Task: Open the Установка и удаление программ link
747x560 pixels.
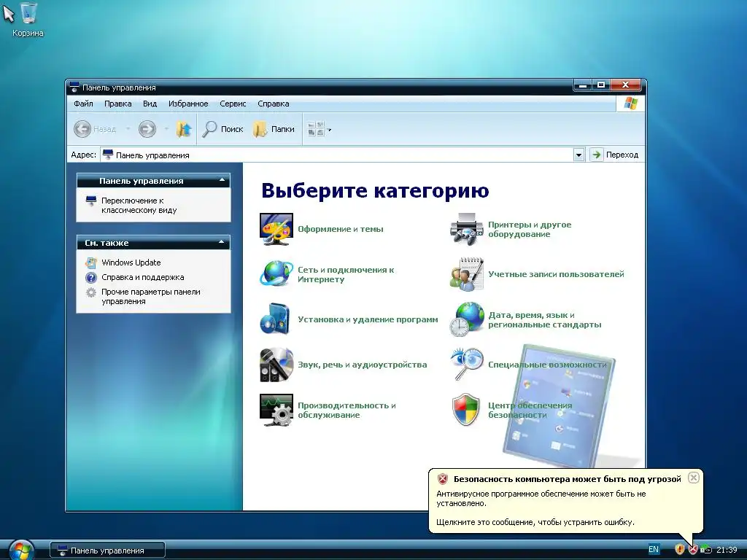Action: coord(368,319)
